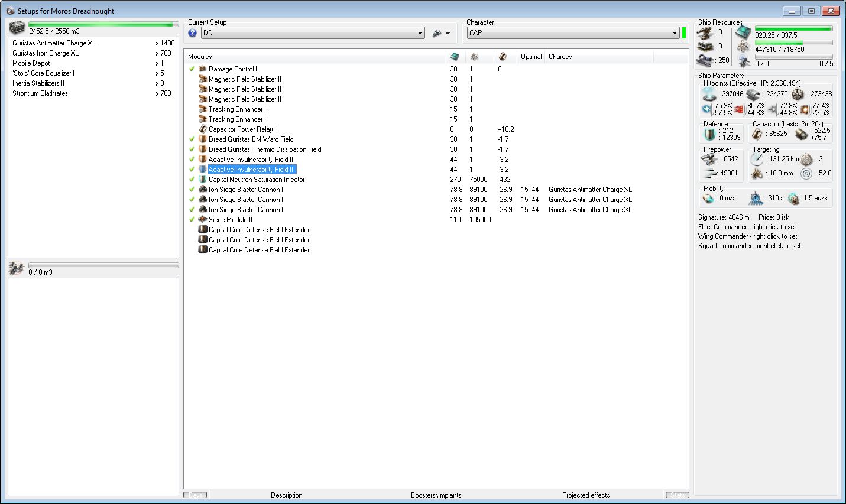Screen dimensions: 846x504
Task: Open the Current Setup dropdown showing DD
Action: 313,33
